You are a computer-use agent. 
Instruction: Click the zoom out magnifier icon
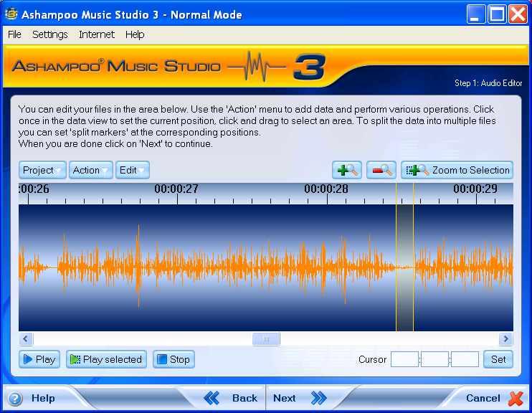pos(381,170)
